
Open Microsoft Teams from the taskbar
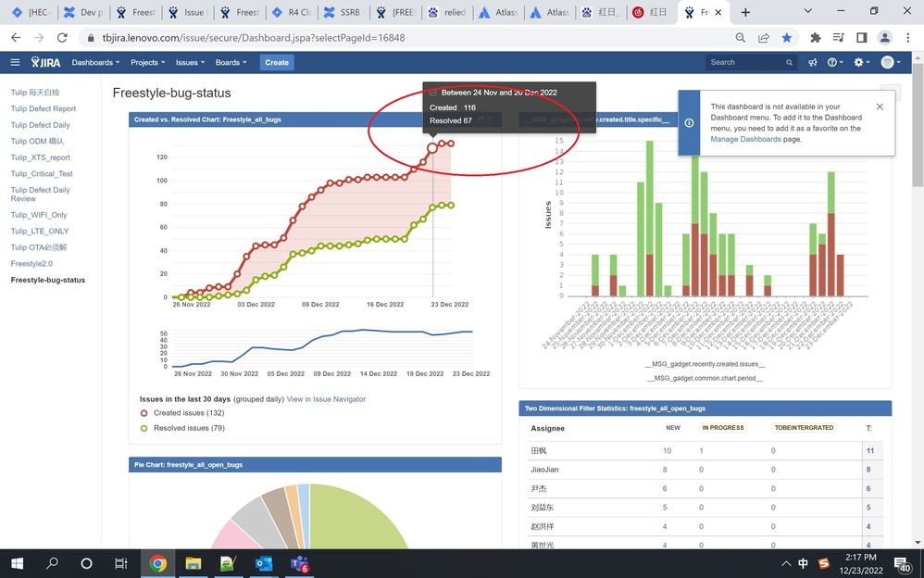(x=299, y=564)
